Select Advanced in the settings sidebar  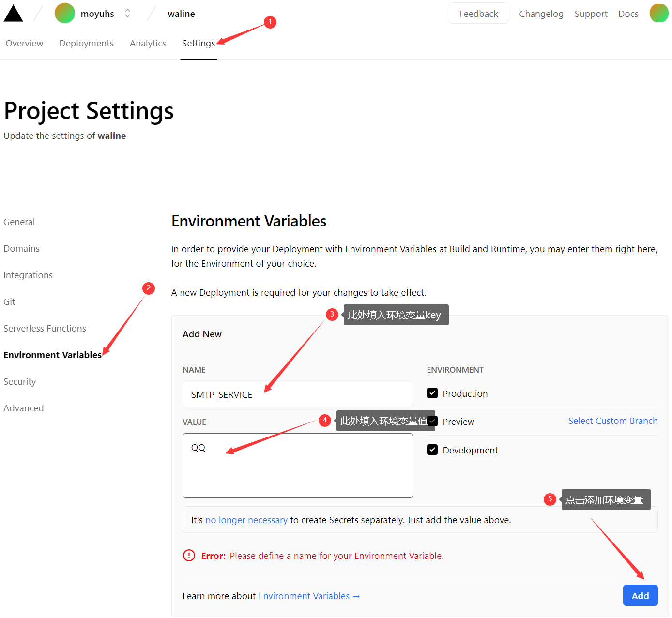[x=24, y=408]
